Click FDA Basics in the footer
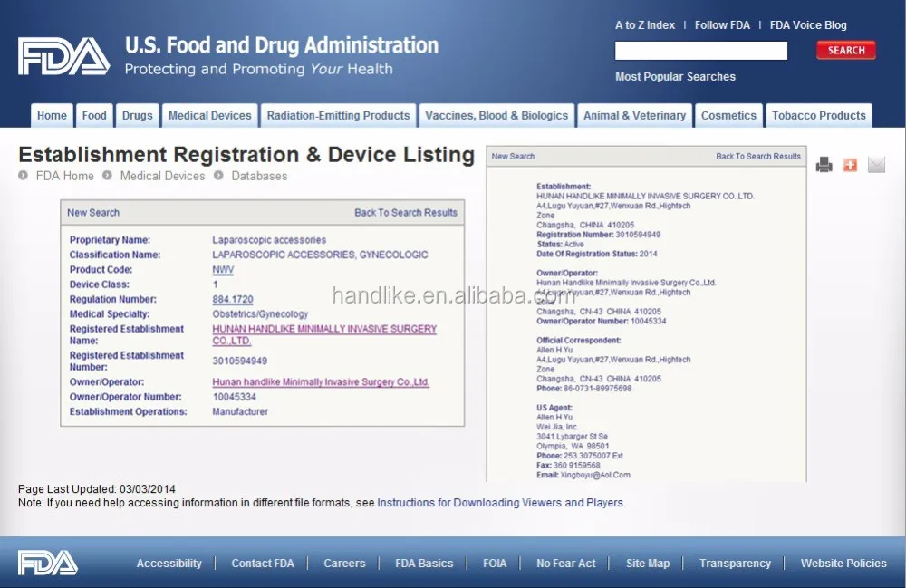Viewport: 906px width, 588px height. tap(424, 564)
